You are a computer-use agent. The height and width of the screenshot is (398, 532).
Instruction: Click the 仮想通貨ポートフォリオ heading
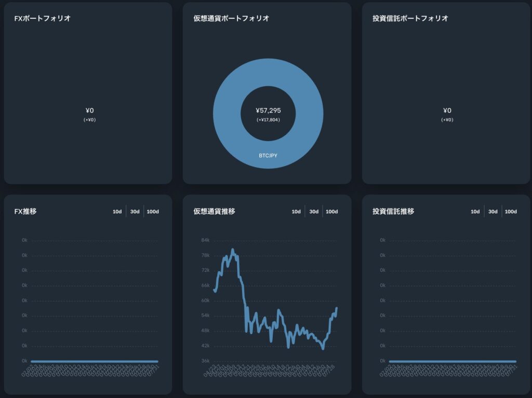[231, 18]
